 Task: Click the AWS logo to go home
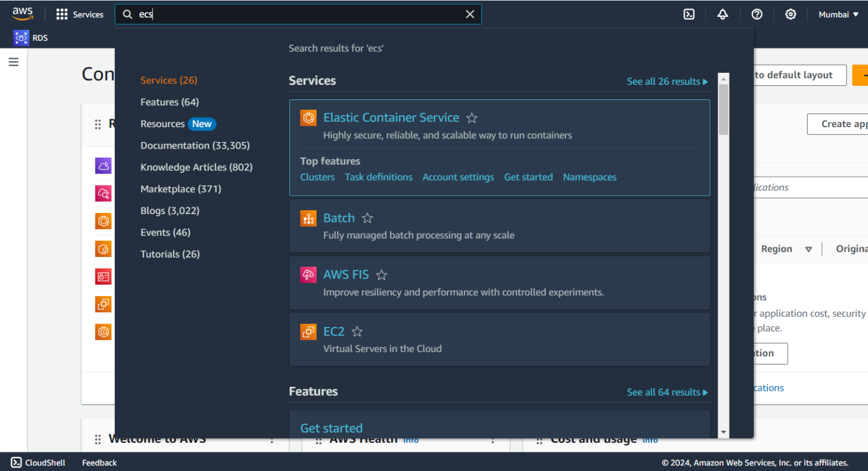(23, 14)
